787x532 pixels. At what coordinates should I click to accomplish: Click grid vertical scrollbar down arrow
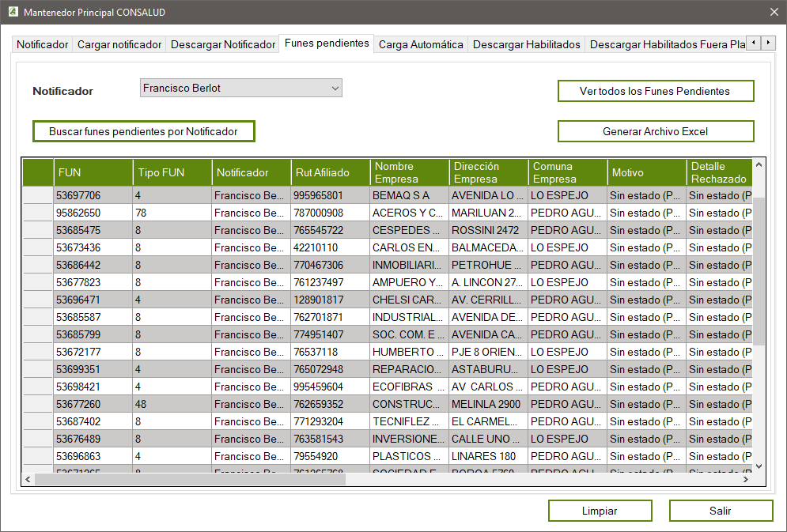point(759,466)
